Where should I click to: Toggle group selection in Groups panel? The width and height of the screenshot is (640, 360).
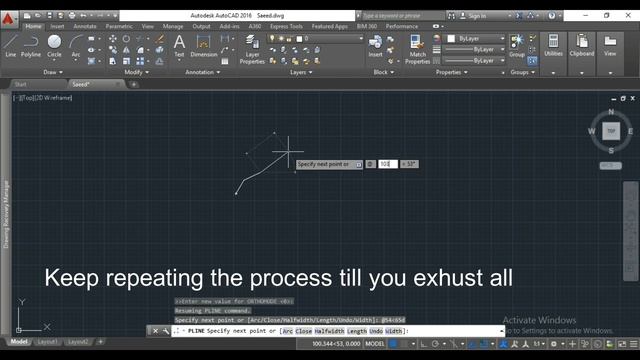532,61
